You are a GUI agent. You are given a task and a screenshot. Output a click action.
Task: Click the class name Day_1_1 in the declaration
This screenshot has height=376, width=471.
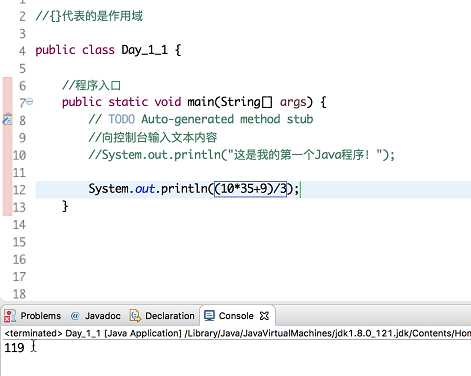click(x=144, y=50)
